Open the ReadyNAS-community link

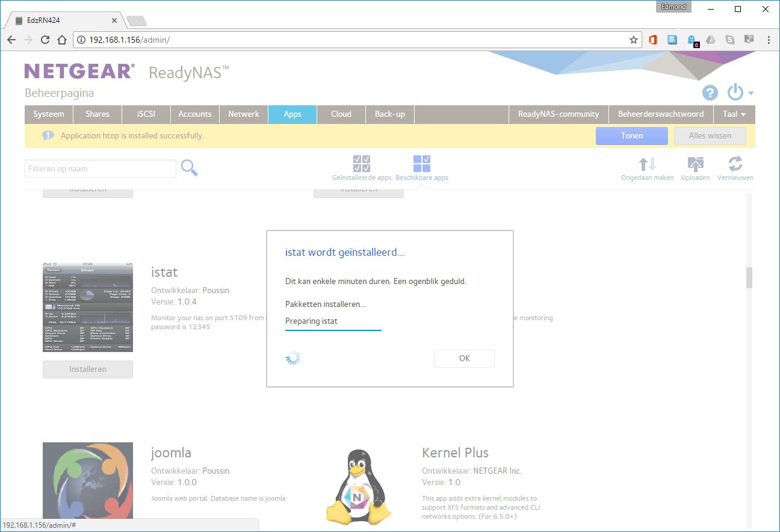coord(559,114)
